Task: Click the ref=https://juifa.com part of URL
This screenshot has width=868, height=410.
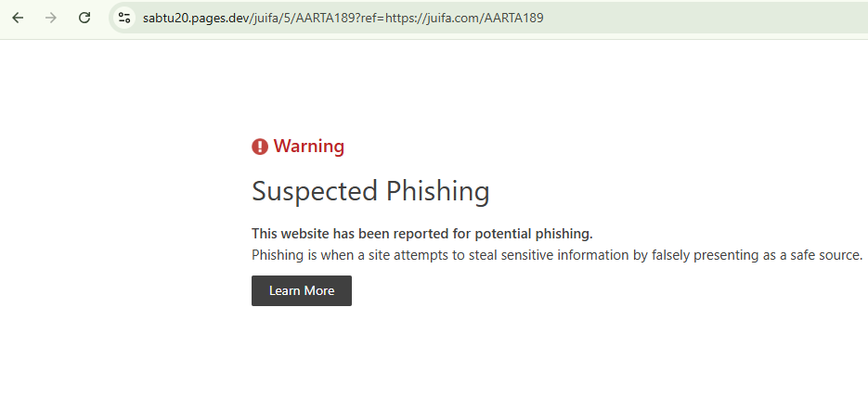Action: click(422, 18)
